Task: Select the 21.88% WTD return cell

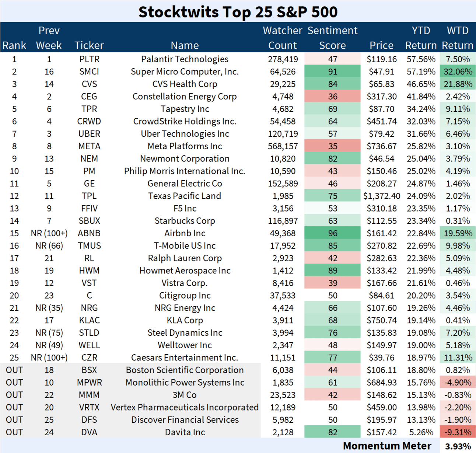Action: pyautogui.click(x=458, y=84)
